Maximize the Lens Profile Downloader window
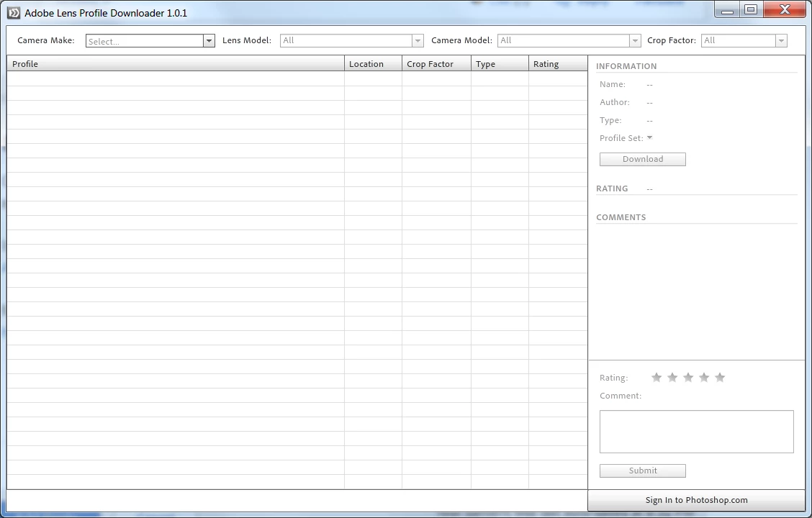Screen dimensions: 812x518 pyautogui.click(x=751, y=10)
